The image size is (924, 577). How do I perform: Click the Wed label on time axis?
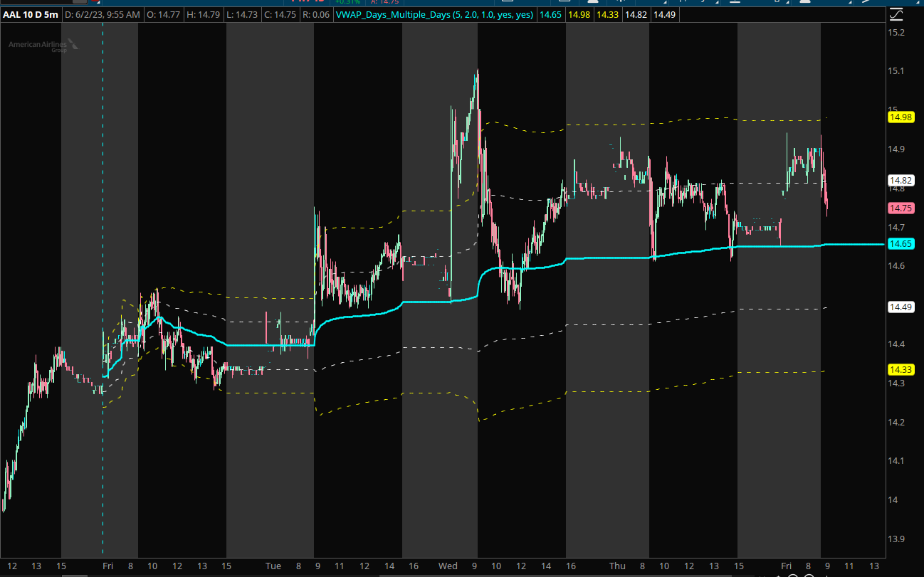[448, 566]
